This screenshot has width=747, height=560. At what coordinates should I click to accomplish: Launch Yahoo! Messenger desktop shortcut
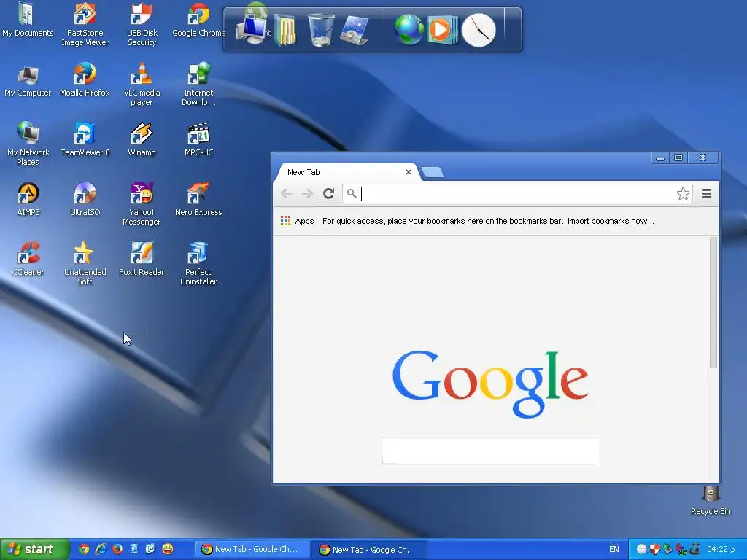142,204
